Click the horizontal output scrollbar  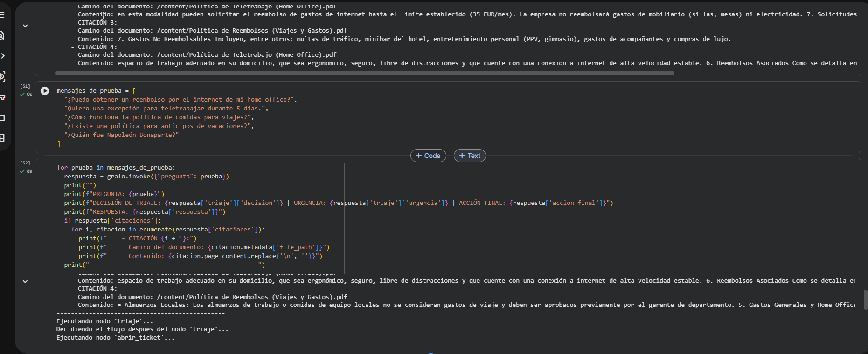(365, 73)
